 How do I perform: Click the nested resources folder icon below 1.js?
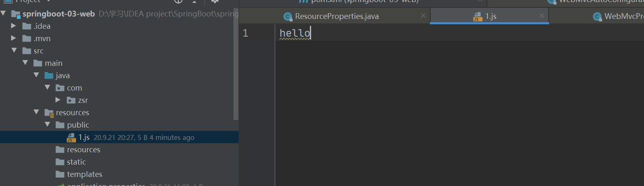pyautogui.click(x=60, y=150)
